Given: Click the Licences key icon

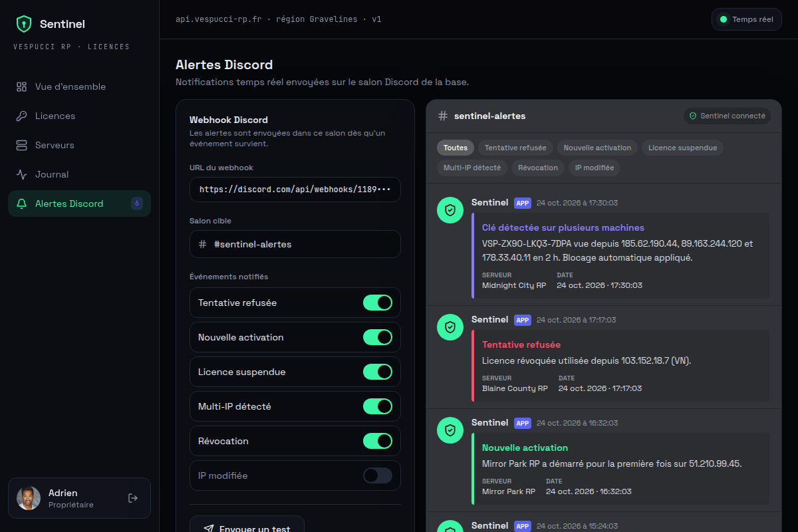Looking at the screenshot, I should point(22,116).
